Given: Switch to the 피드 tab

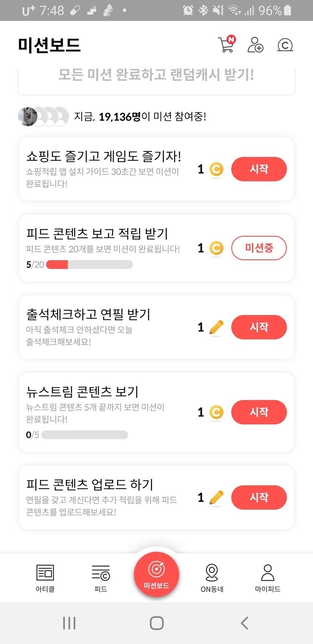Looking at the screenshot, I should coord(101,578).
